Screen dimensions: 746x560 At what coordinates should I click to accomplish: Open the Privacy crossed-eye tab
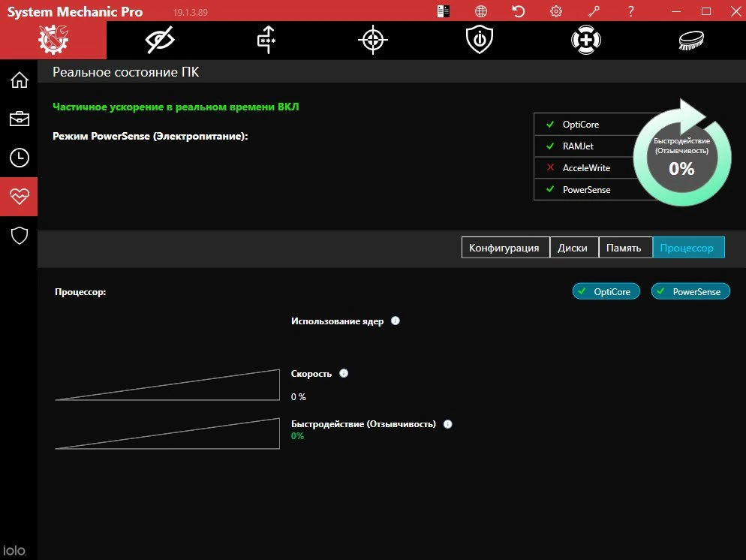pyautogui.click(x=160, y=40)
